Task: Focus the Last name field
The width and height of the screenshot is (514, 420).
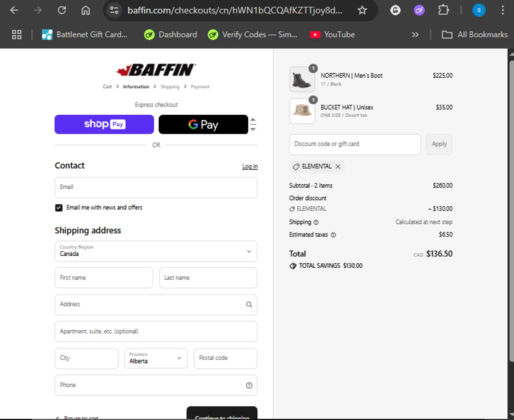Action: click(208, 278)
